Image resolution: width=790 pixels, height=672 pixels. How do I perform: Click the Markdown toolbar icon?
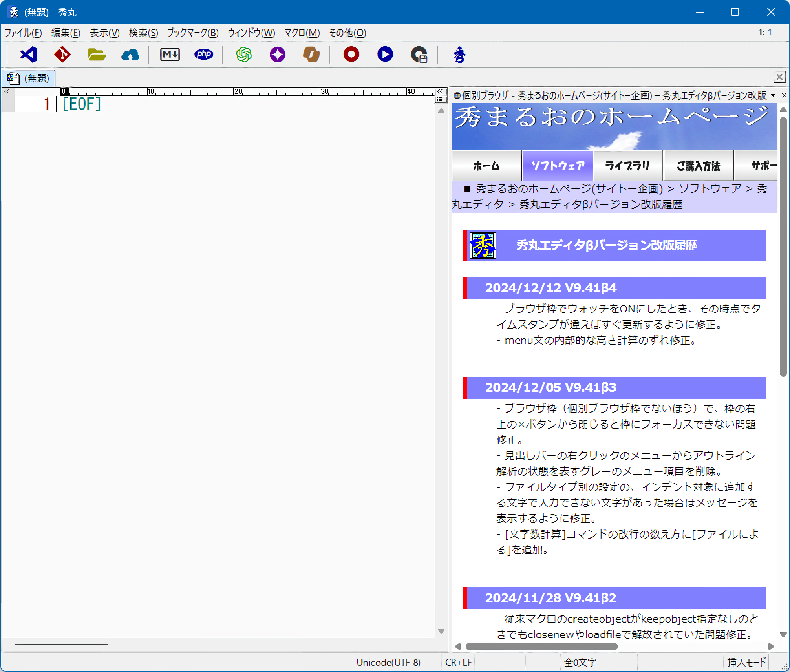pos(170,55)
